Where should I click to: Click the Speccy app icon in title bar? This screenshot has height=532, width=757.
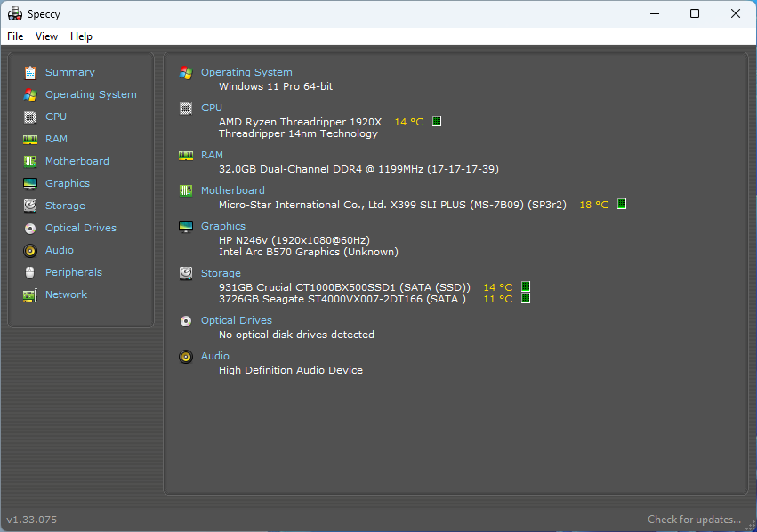(x=15, y=14)
